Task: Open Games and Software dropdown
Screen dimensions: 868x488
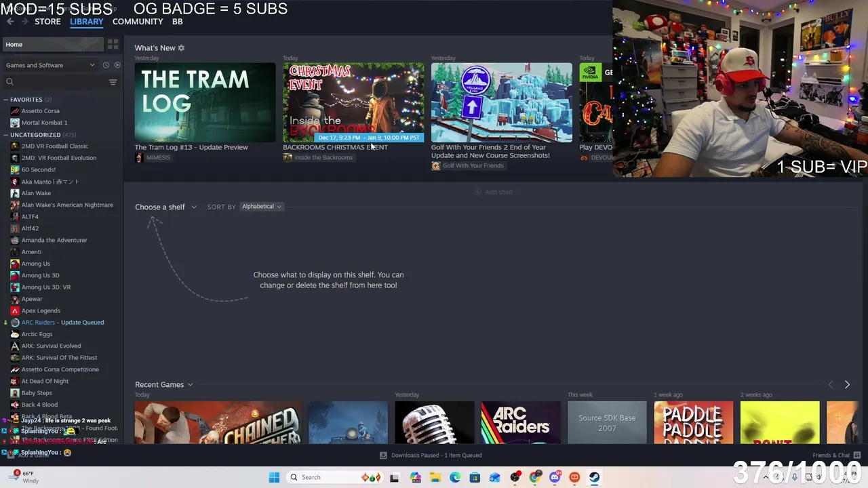Action: click(x=50, y=65)
